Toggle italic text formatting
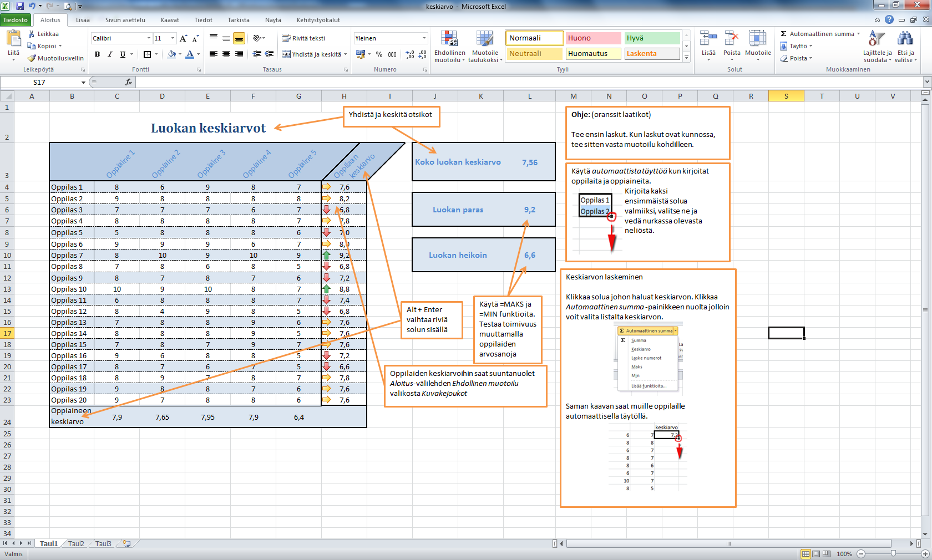This screenshot has width=932, height=560. pyautogui.click(x=110, y=54)
